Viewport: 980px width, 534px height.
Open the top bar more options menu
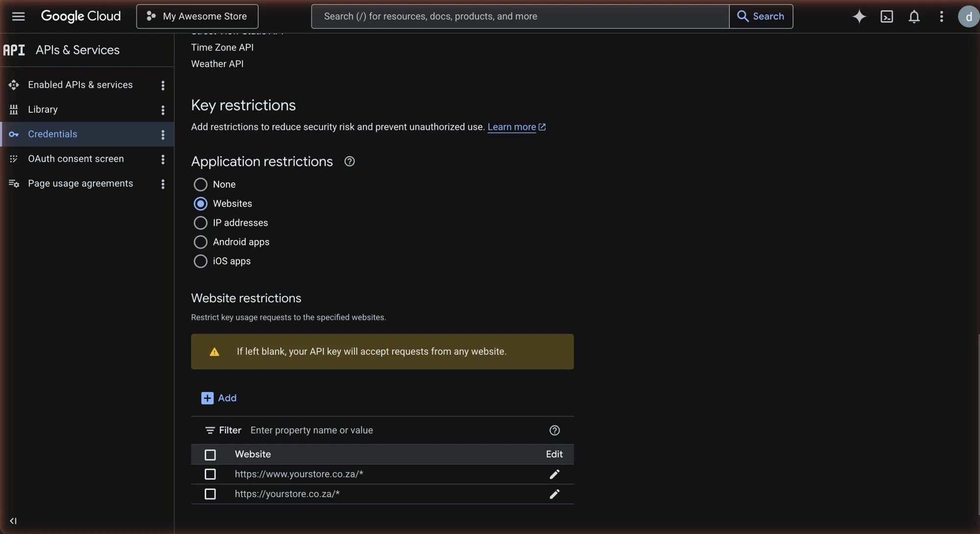(x=941, y=16)
